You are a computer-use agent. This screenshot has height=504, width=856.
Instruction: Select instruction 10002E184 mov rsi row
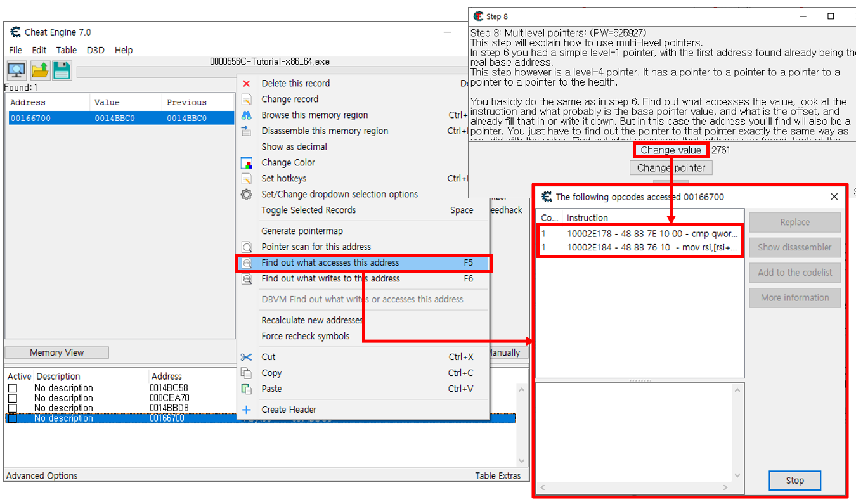click(639, 247)
